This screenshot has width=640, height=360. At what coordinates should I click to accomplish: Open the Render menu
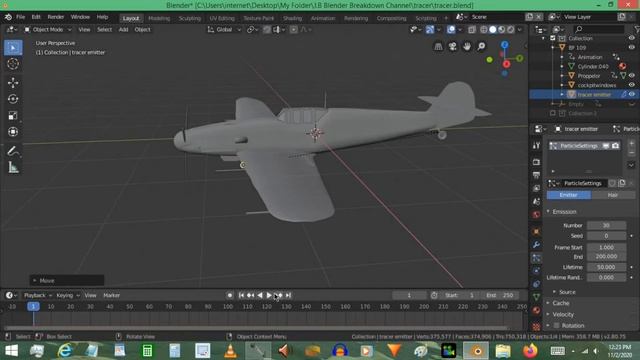56,17
